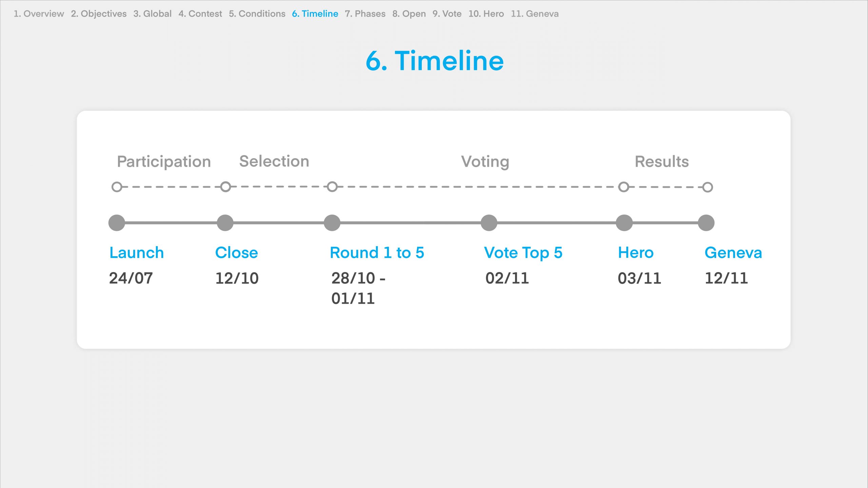Select the Geneva milestone dot
Image resolution: width=868 pixels, height=488 pixels.
(x=706, y=223)
